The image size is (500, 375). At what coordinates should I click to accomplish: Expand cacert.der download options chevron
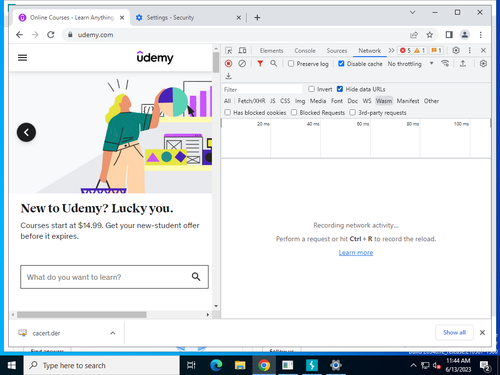[113, 333]
